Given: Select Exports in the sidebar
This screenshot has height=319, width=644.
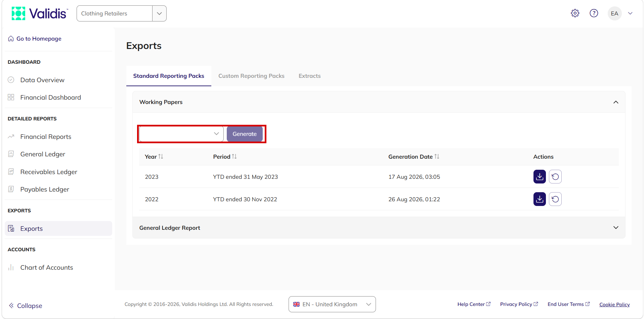Looking at the screenshot, I should 58,228.
